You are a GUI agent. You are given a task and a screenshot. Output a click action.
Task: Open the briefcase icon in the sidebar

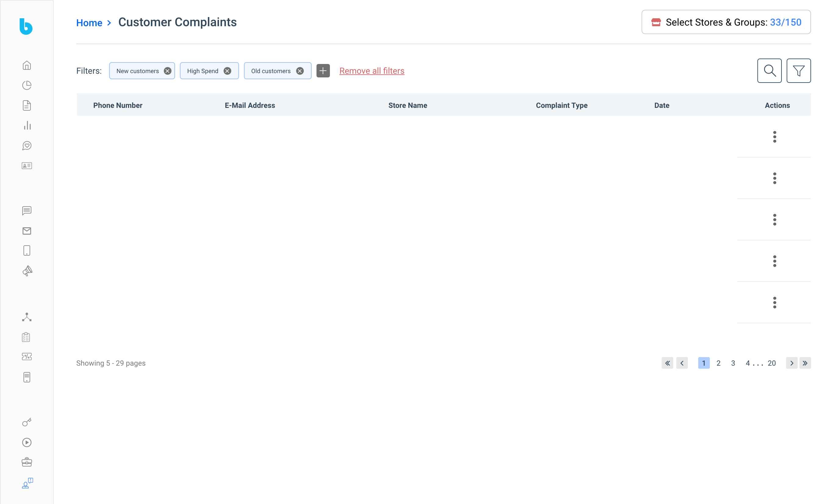pyautogui.click(x=27, y=462)
